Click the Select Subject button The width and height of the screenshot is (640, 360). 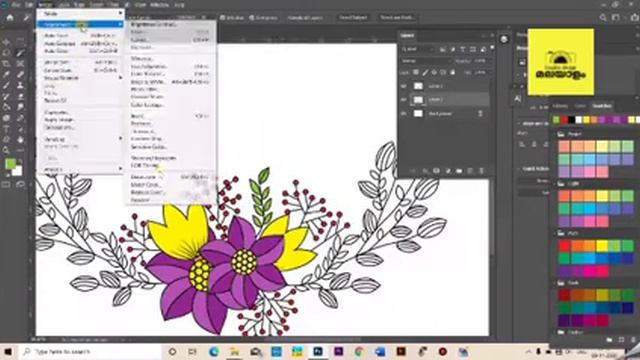(353, 18)
